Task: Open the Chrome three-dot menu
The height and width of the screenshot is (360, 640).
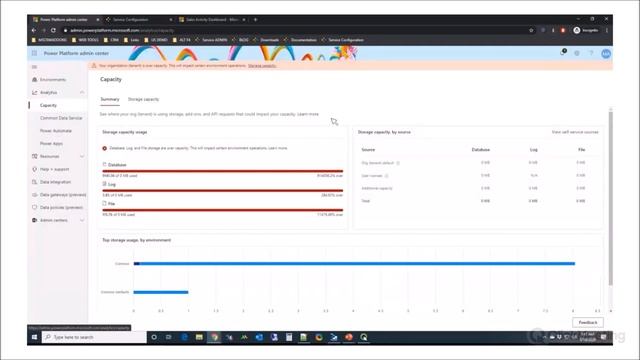Action: click(607, 30)
